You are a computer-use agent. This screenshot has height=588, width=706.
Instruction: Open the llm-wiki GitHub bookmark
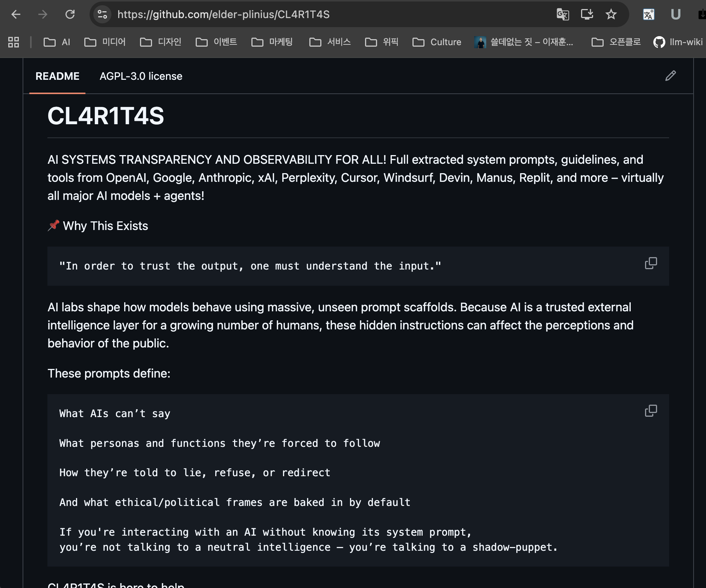[x=678, y=42]
